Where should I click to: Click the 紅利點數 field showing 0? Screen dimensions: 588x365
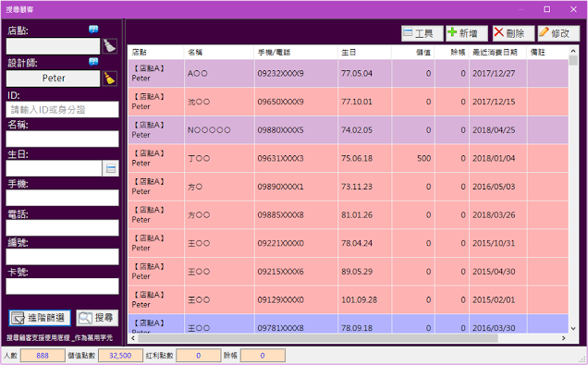(199, 356)
